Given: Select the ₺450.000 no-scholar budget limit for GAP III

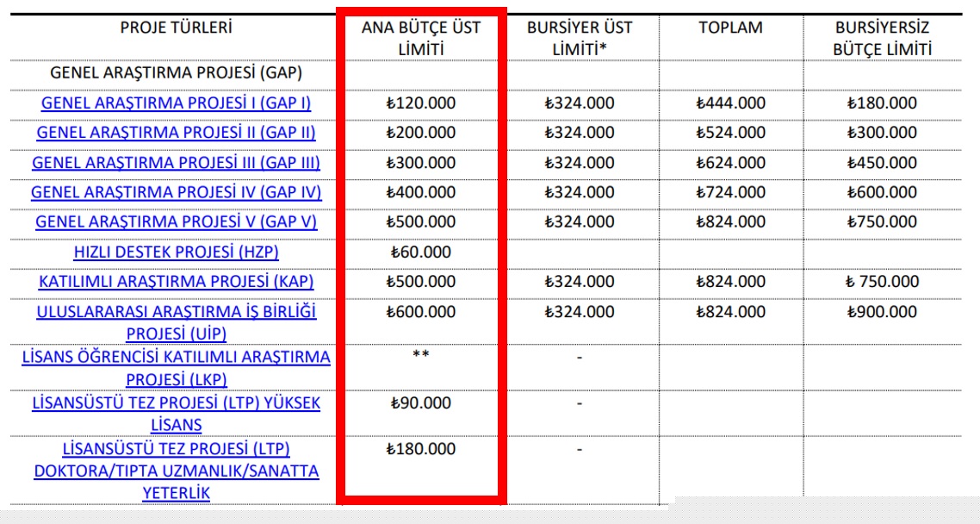Looking at the screenshot, I should [882, 163].
